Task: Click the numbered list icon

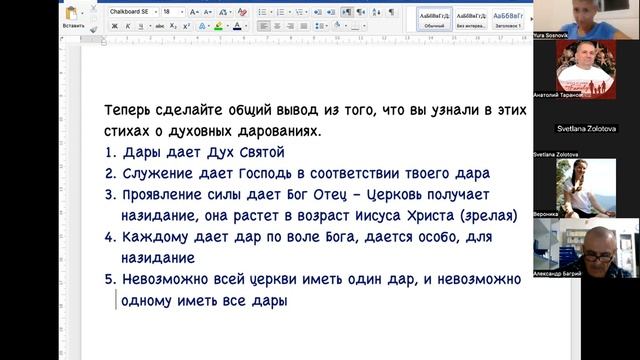Action: coord(280,12)
